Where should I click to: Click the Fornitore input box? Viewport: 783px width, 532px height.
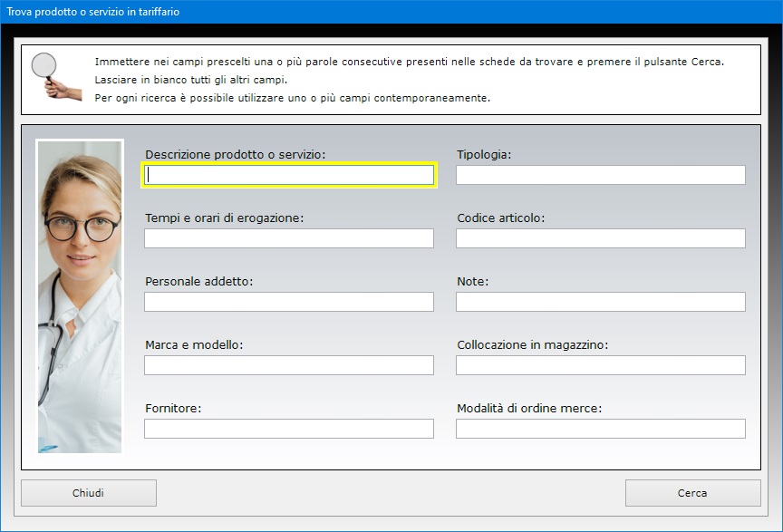coord(289,429)
